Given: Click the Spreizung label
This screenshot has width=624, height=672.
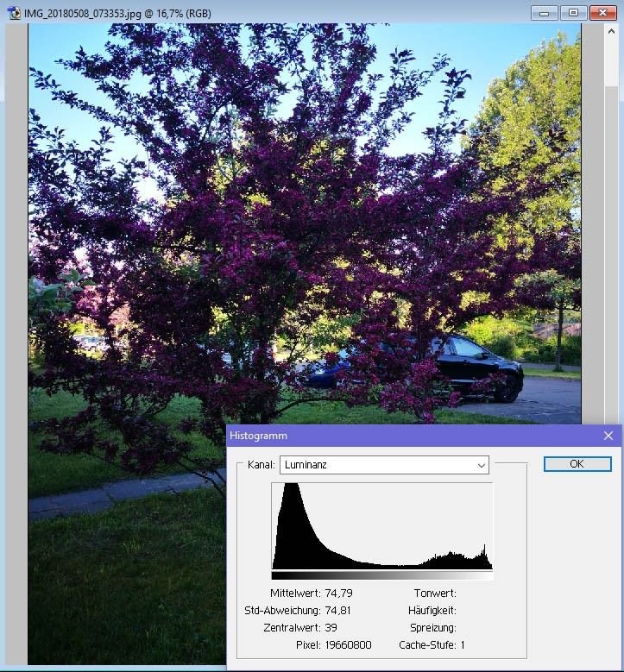Looking at the screenshot, I should point(433,627).
